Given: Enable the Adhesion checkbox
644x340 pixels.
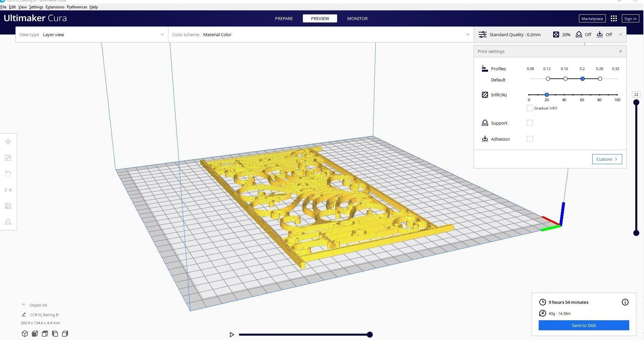Looking at the screenshot, I should pyautogui.click(x=530, y=139).
